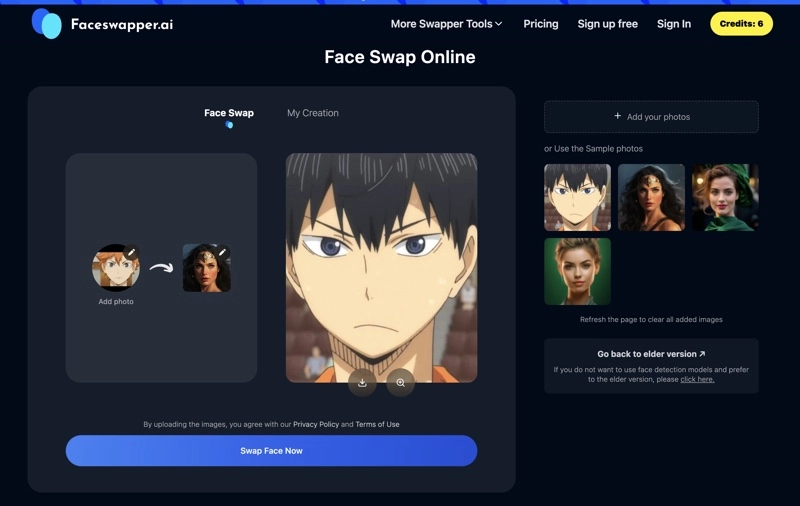Image resolution: width=800 pixels, height=506 pixels.
Task: Open the Privacy Policy link
Action: pyautogui.click(x=315, y=424)
